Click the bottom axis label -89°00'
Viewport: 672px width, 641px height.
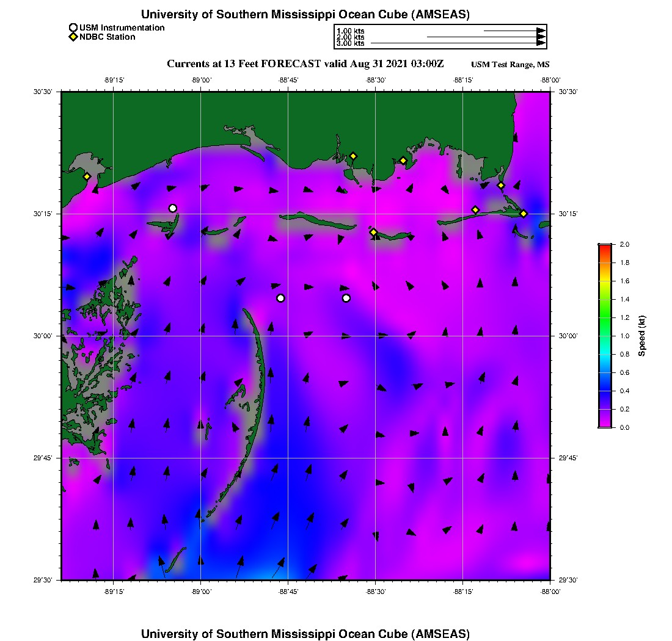point(201,592)
